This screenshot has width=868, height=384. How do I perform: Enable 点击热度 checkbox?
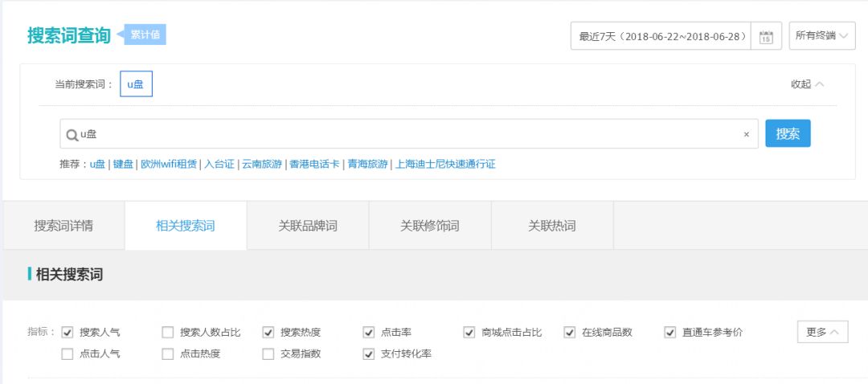168,354
